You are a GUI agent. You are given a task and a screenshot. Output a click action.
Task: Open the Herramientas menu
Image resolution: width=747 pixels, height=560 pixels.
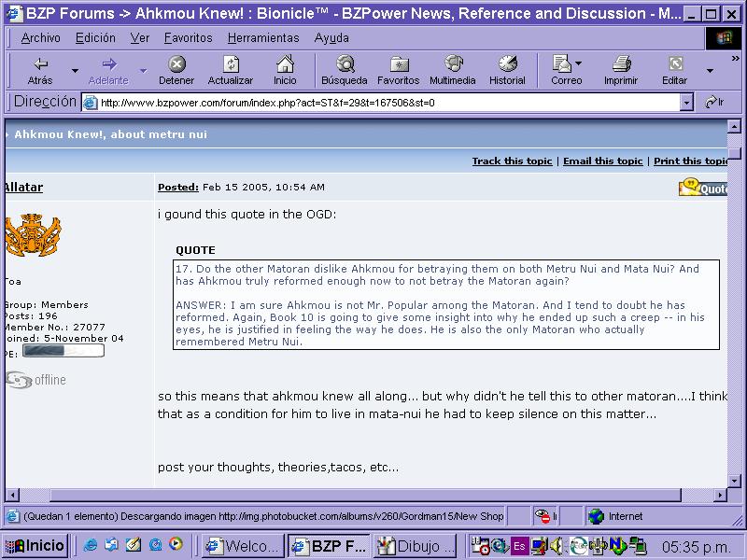click(263, 38)
